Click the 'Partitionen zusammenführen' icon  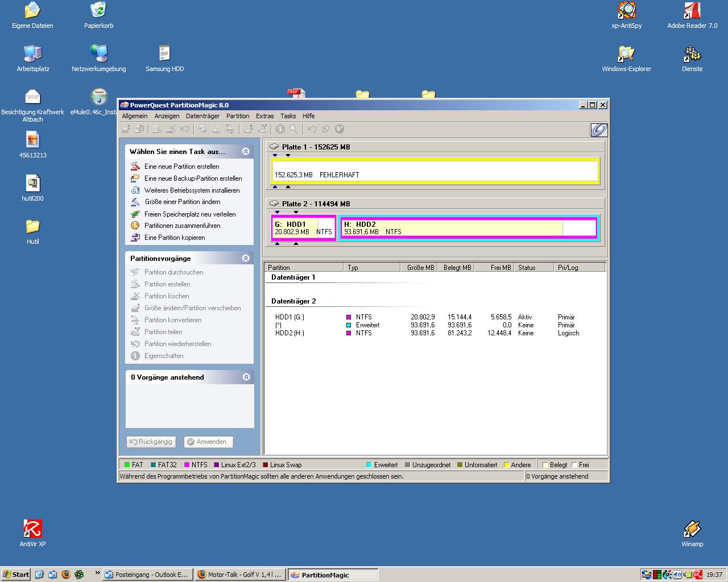coord(135,226)
